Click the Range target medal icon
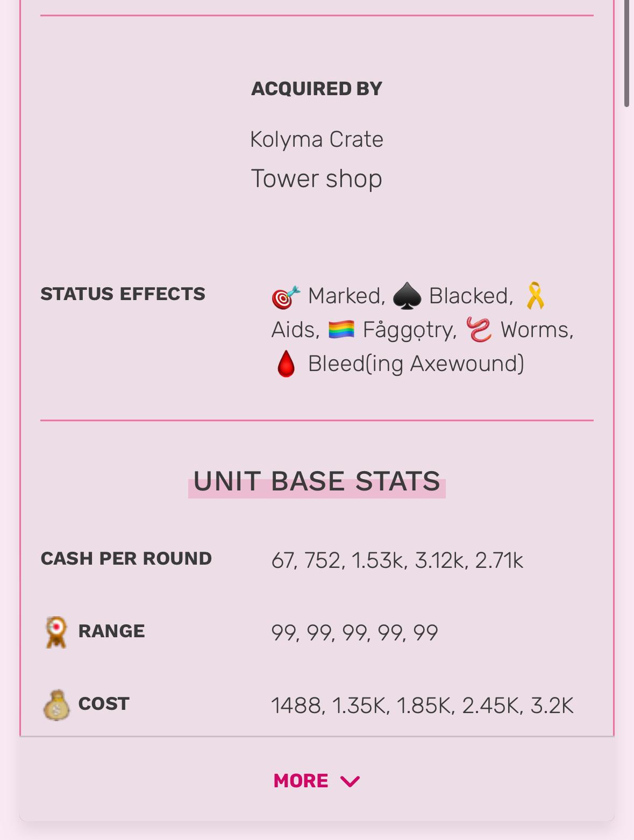634x840 pixels. (56, 632)
